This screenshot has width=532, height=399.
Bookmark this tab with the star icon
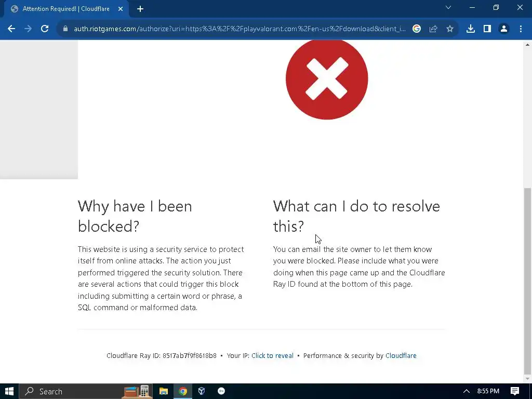pyautogui.click(x=450, y=29)
